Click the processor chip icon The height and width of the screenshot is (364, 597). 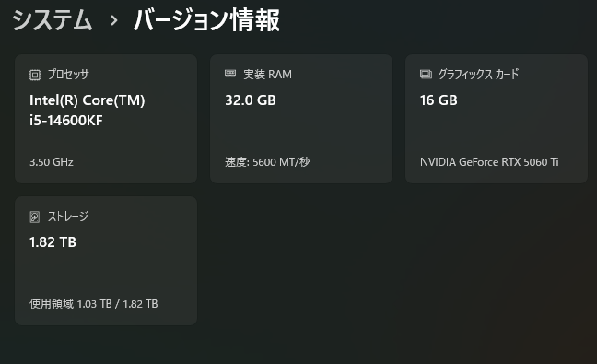[35, 75]
